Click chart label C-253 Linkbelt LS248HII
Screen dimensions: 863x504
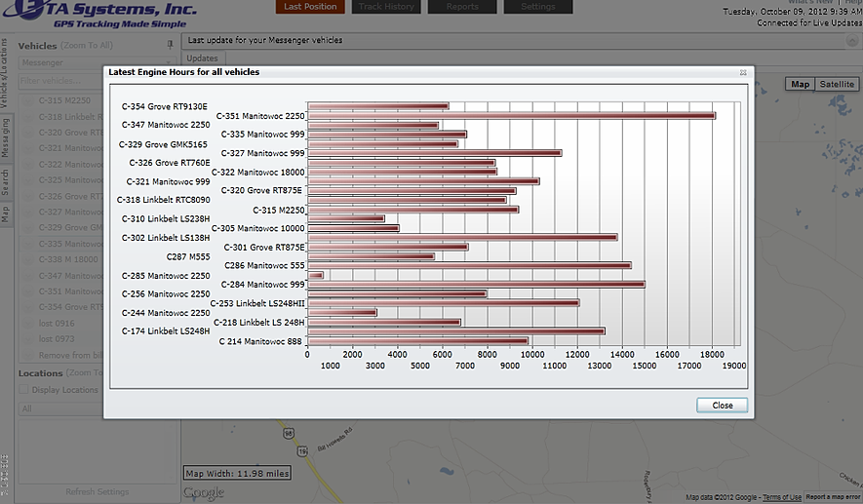coord(257,303)
